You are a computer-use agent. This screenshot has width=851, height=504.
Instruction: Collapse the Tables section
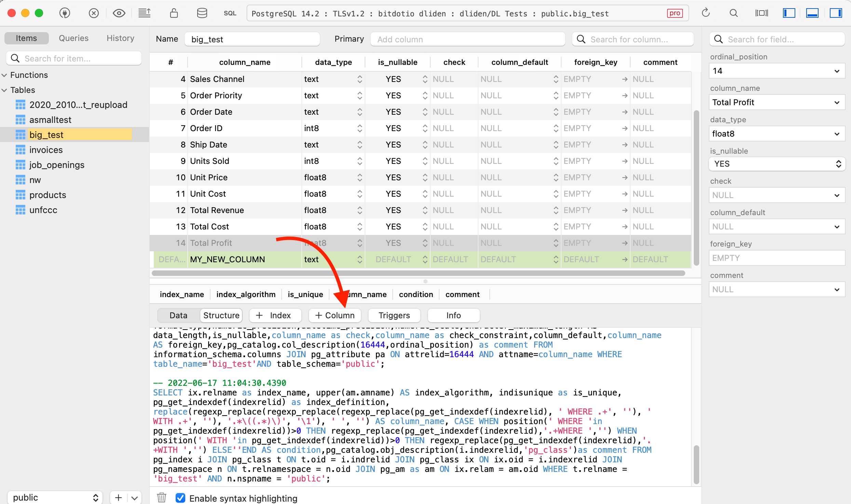click(4, 90)
